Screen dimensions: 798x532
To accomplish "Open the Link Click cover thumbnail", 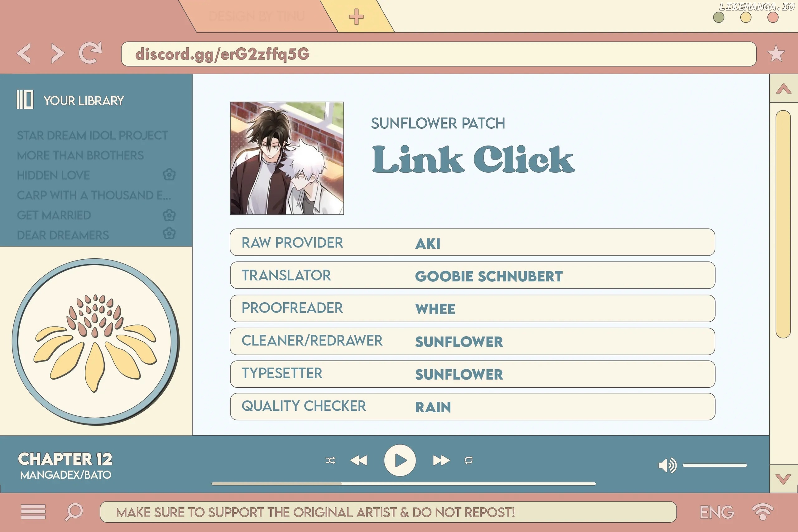I will (287, 158).
